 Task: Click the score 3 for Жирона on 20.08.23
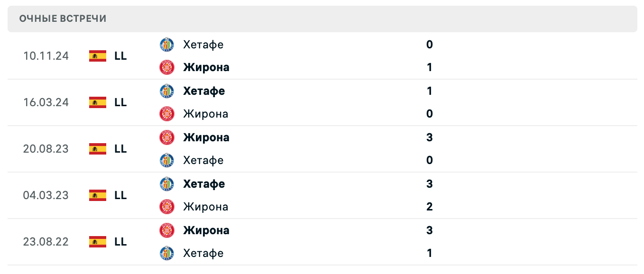429,137
